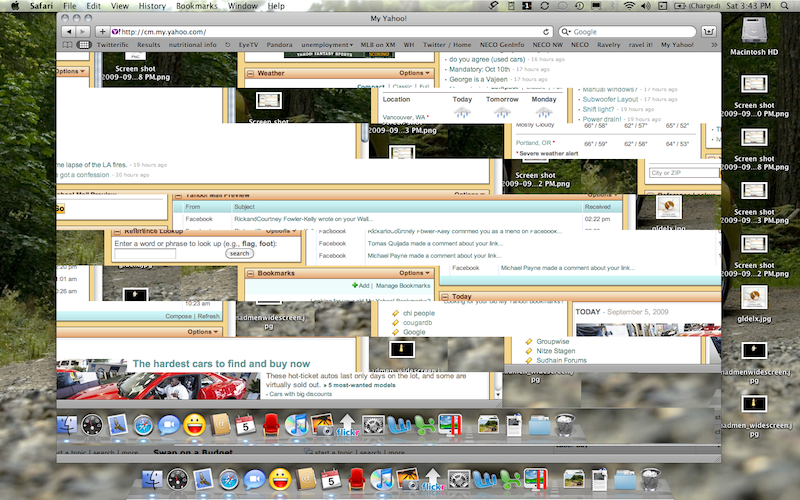Click the chat bubble menu bar icon
This screenshot has width=800, height=500.
pyautogui.click(x=562, y=6)
